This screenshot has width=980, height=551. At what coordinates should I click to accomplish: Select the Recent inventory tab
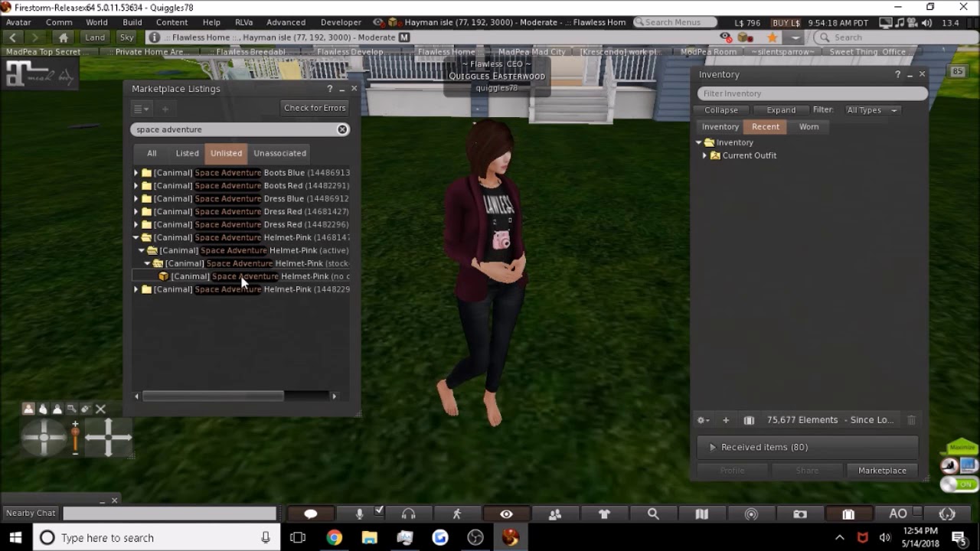pyautogui.click(x=766, y=127)
